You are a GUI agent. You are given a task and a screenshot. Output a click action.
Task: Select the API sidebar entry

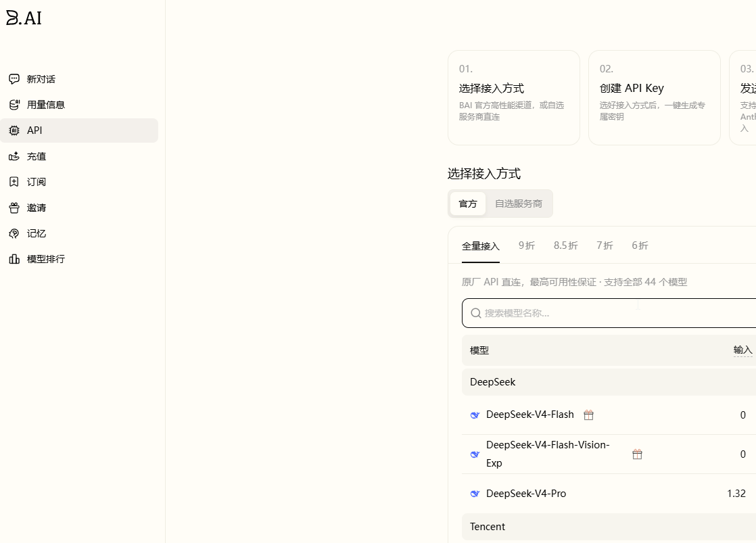coord(79,131)
